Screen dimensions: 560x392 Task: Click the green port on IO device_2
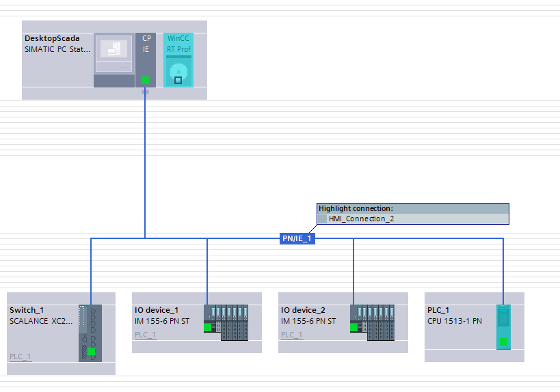pos(354,327)
